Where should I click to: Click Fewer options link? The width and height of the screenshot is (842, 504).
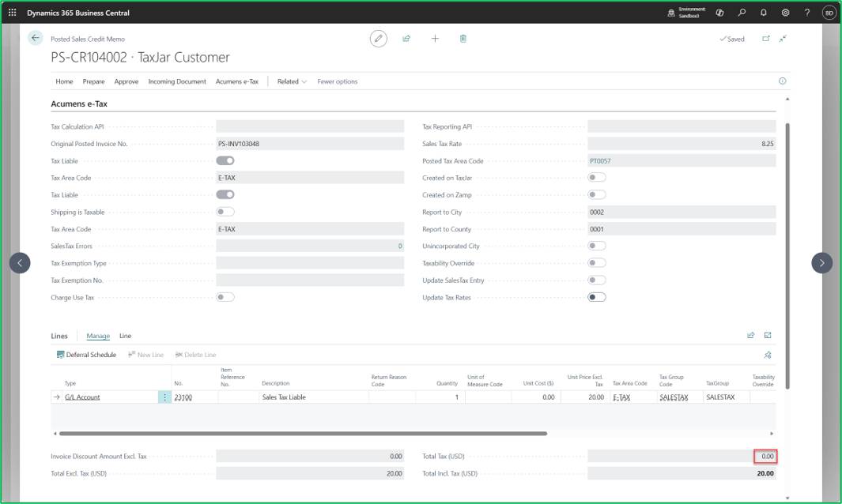click(338, 81)
